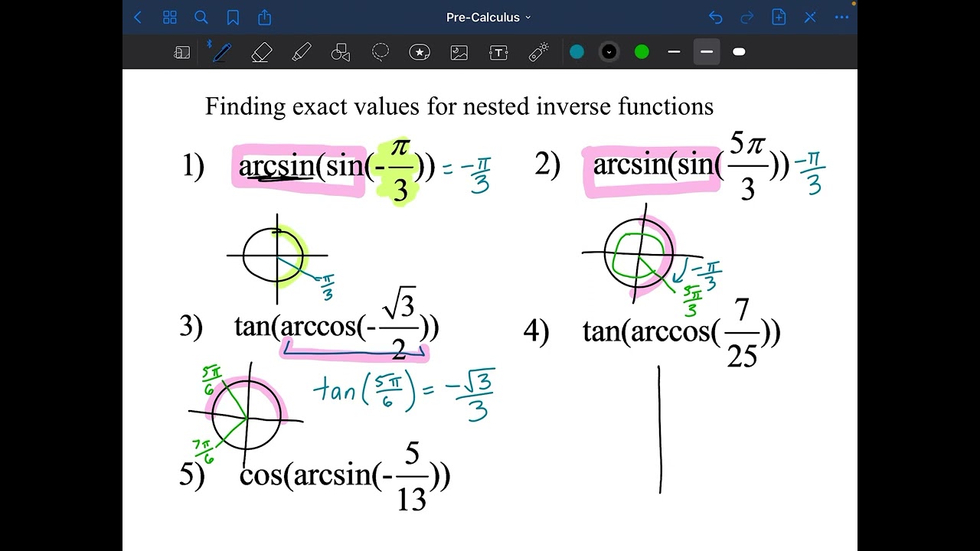
Task: Choose the green pen color
Action: [x=642, y=52]
